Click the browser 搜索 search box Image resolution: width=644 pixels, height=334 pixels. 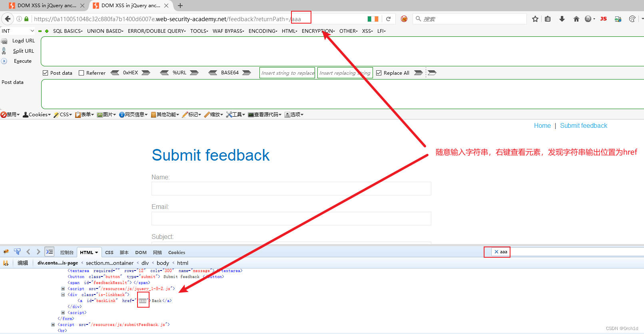coord(470,19)
